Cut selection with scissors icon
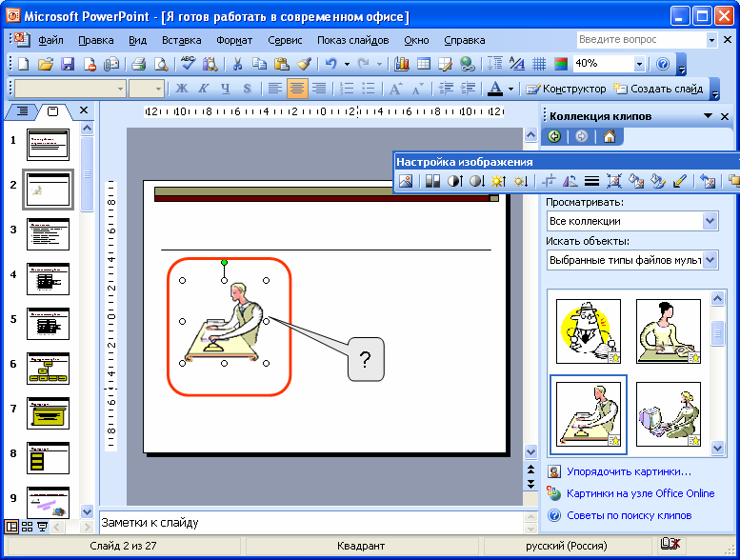The image size is (740, 560). coord(237,64)
